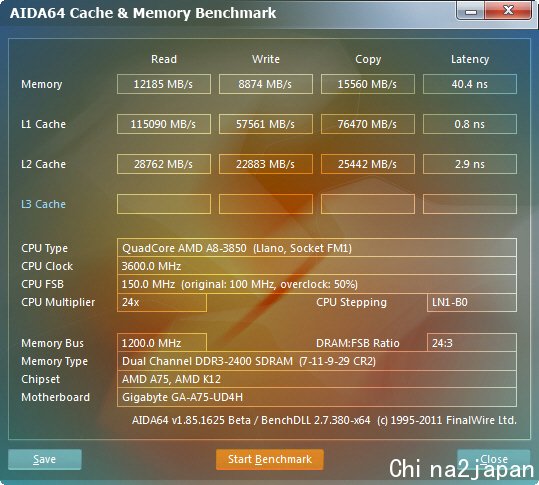This screenshot has width=539, height=485.
Task: Minimize the AIDA64 benchmark window
Action: point(471,11)
